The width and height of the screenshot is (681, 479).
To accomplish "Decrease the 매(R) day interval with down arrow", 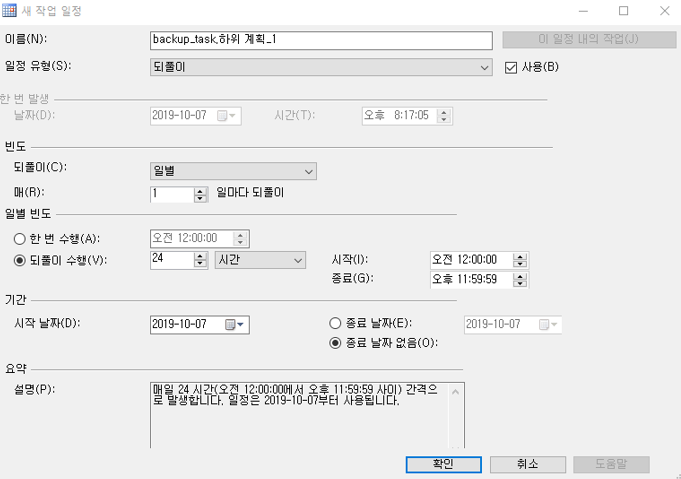I will coord(200,198).
